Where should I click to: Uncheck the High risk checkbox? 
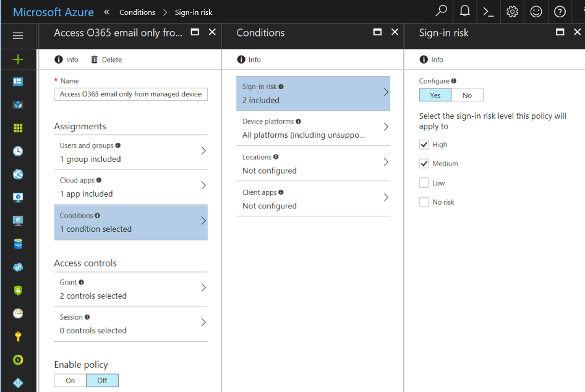[424, 145]
